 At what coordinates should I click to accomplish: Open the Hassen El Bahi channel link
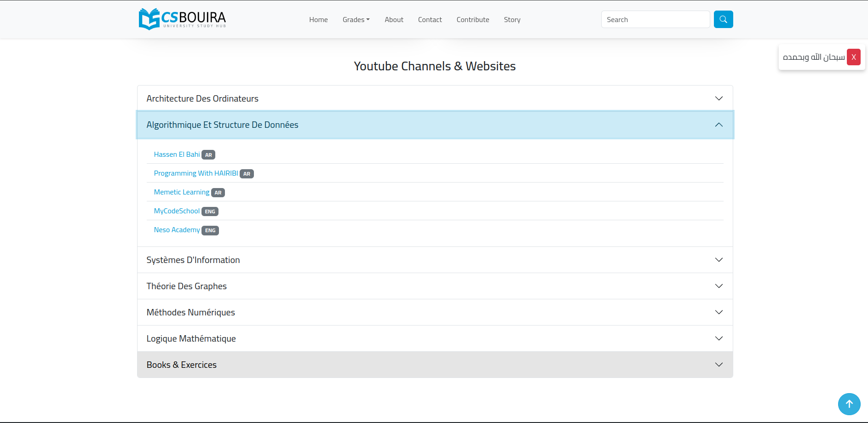click(x=177, y=154)
